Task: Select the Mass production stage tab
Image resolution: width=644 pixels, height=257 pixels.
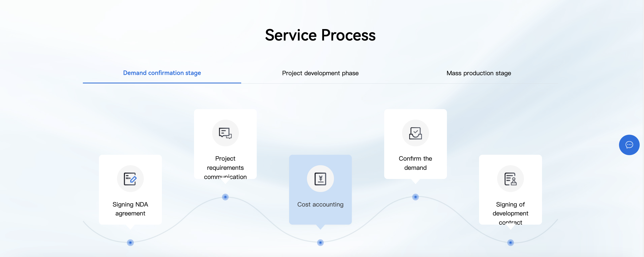Action: pyautogui.click(x=479, y=73)
